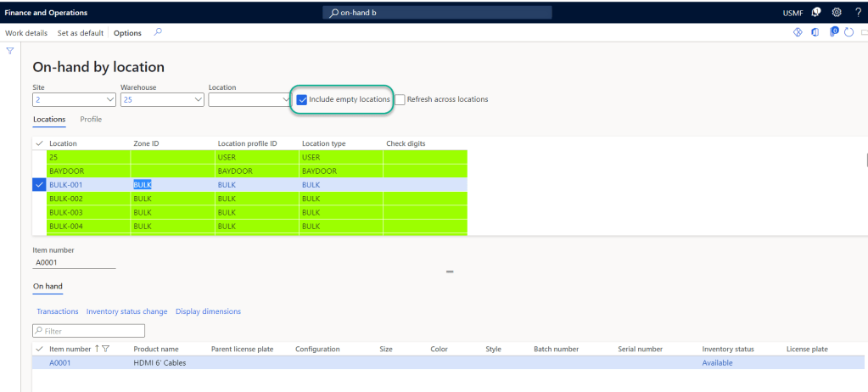Click the help question mark icon
This screenshot has height=392, width=868.
(858, 13)
